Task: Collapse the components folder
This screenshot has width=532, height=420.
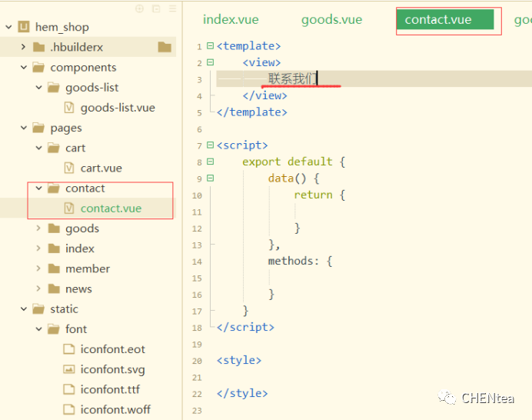Action: point(24,67)
